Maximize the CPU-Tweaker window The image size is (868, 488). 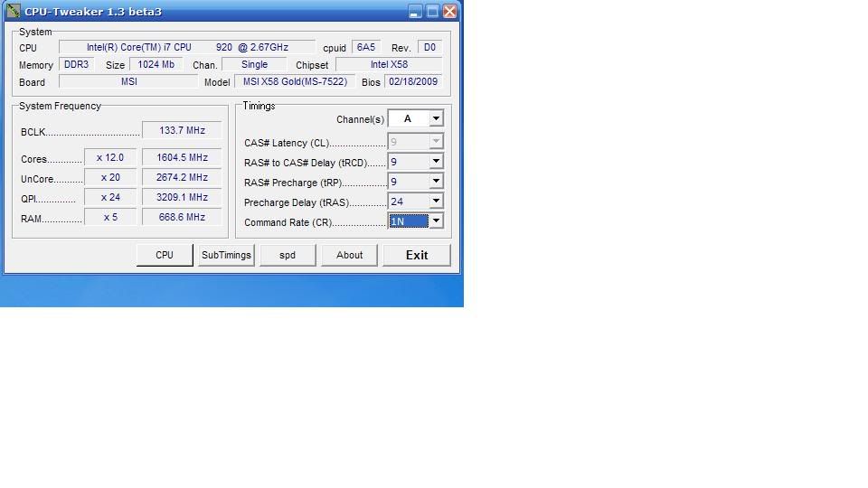(432, 11)
